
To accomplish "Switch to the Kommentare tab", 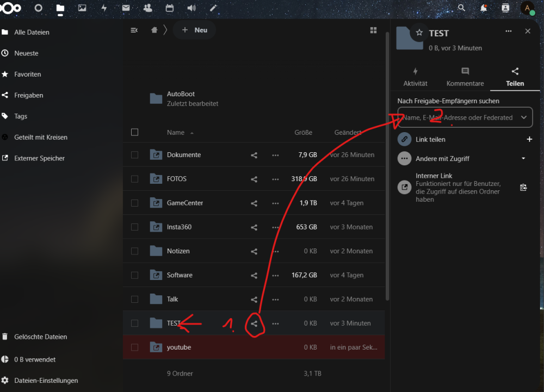I will [465, 77].
